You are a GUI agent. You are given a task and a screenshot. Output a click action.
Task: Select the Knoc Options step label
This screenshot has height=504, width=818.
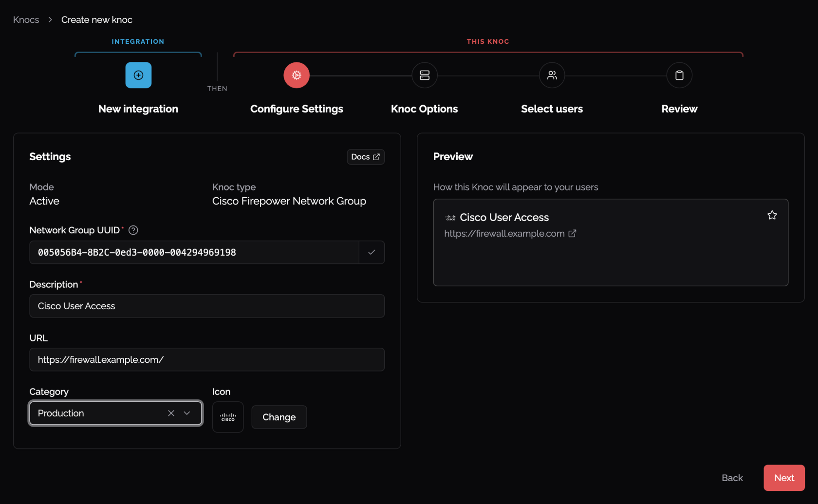[425, 109]
